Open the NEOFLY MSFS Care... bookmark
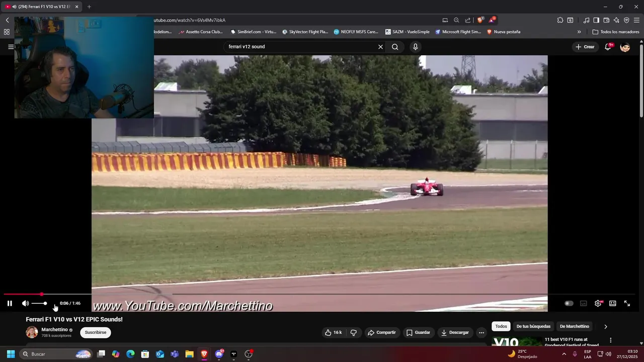This screenshot has height=362, width=644. click(x=356, y=32)
